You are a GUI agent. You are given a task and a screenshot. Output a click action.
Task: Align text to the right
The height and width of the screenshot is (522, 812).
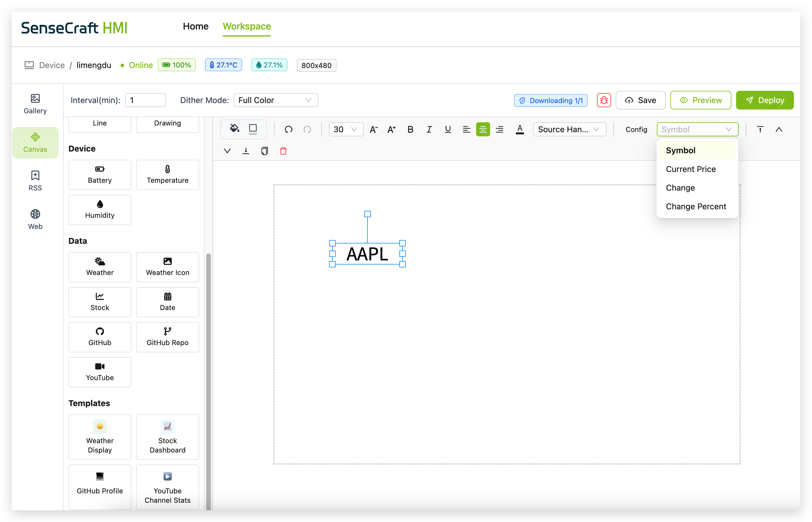click(499, 129)
